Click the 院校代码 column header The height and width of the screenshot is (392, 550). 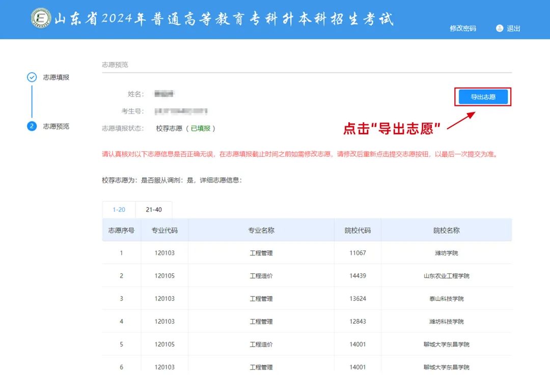358,230
